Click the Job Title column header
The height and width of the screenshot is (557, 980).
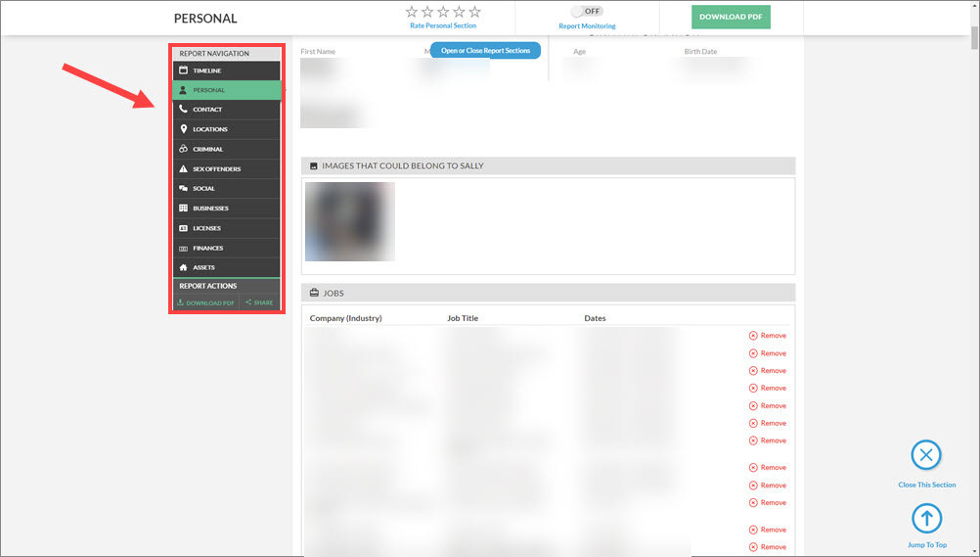(x=463, y=318)
